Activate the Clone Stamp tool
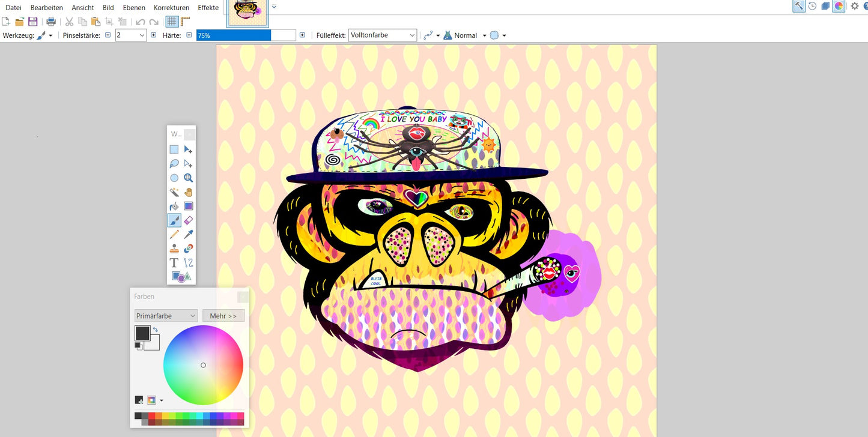Screen dimensions: 868x437 (x=174, y=249)
